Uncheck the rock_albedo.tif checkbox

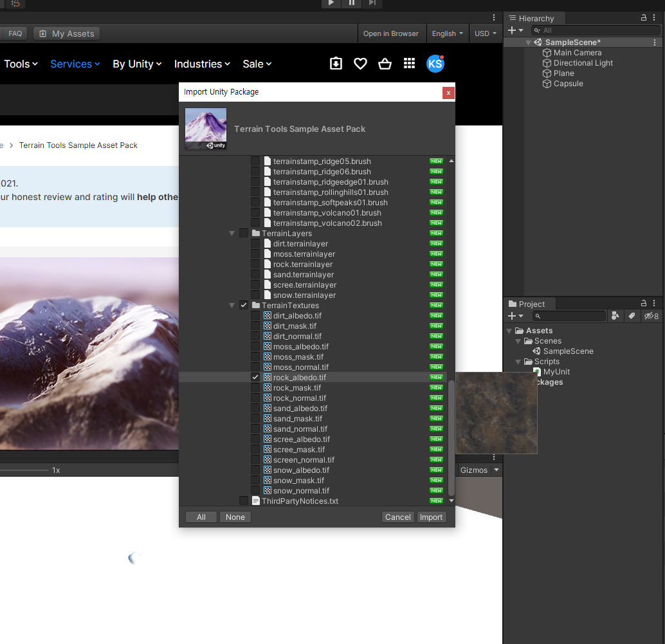[255, 377]
